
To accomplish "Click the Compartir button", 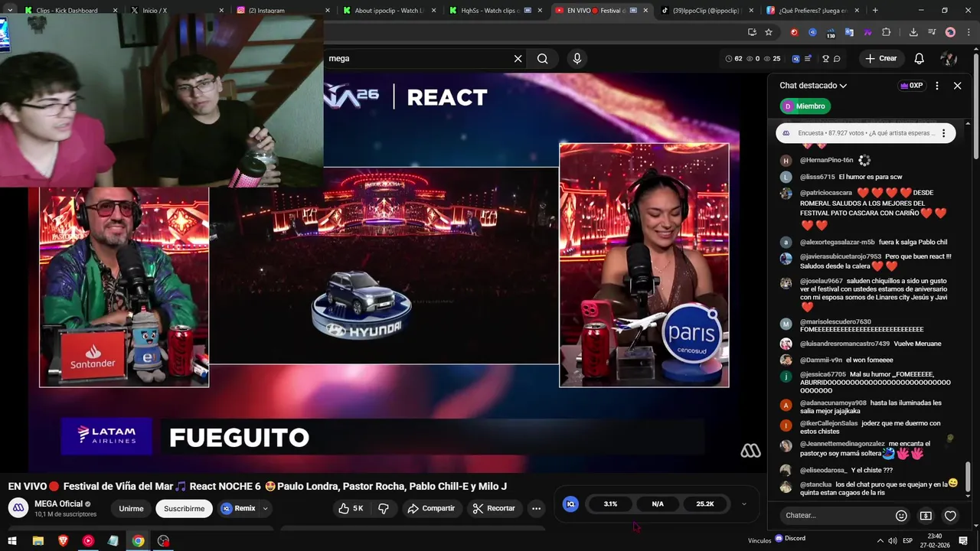I will pos(431,508).
